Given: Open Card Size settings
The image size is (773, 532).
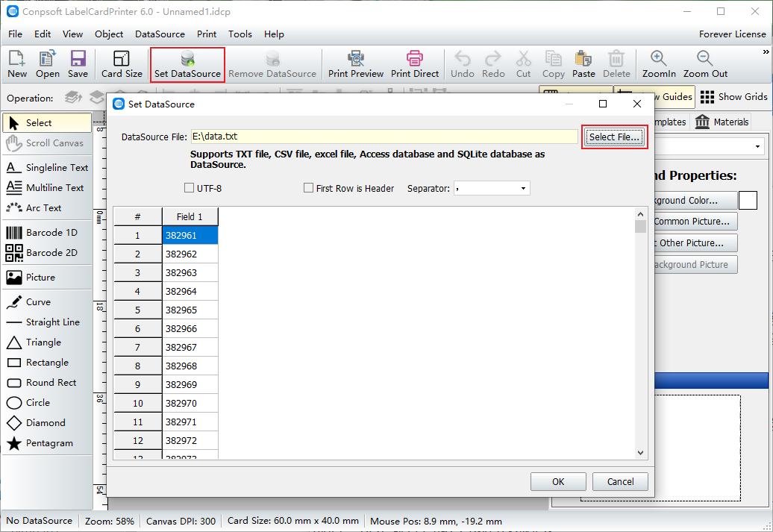Looking at the screenshot, I should (122, 64).
